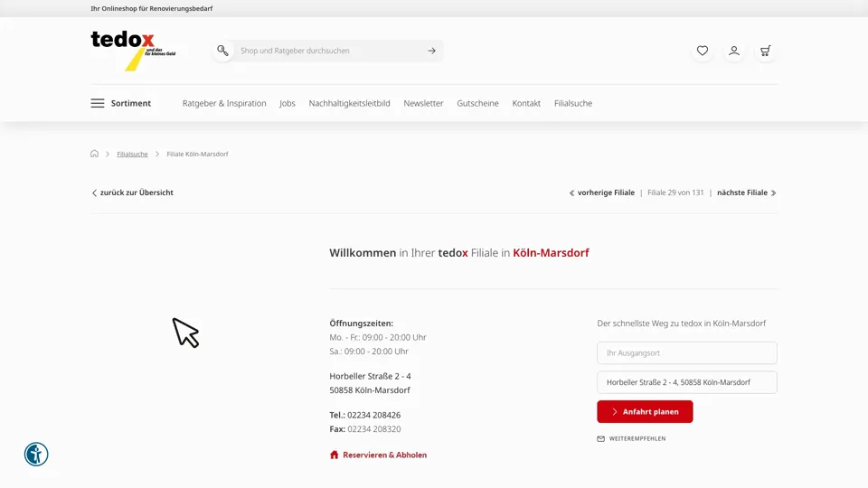Open Nachhaltigkeitsleitbild page

349,103
